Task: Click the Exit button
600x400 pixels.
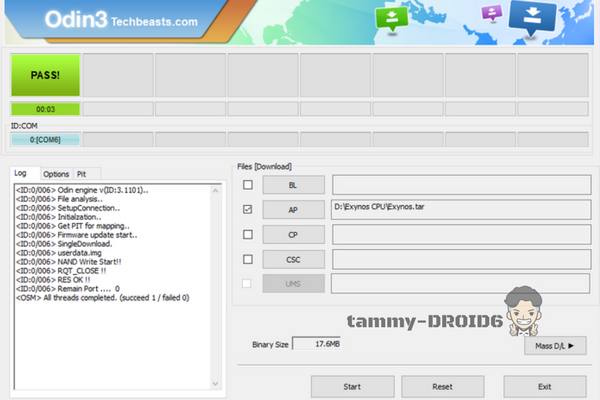Action: click(545, 387)
